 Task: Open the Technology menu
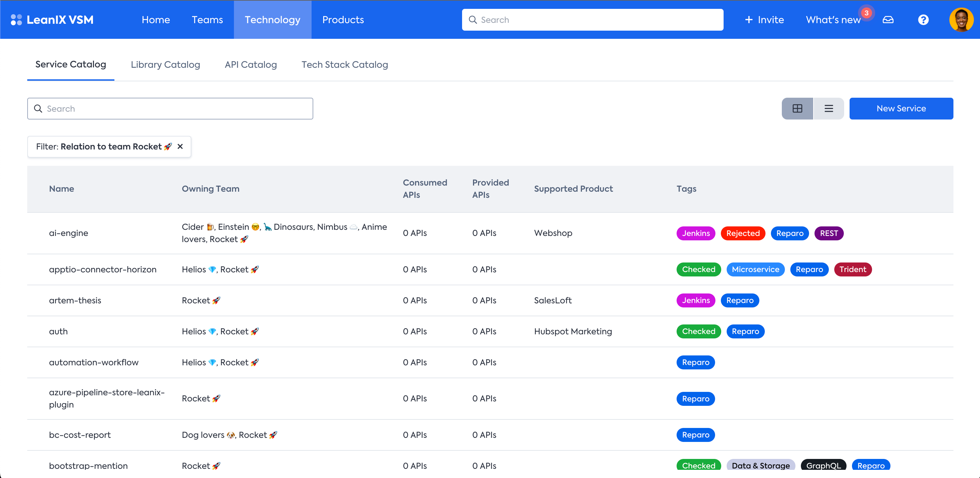click(x=272, y=20)
